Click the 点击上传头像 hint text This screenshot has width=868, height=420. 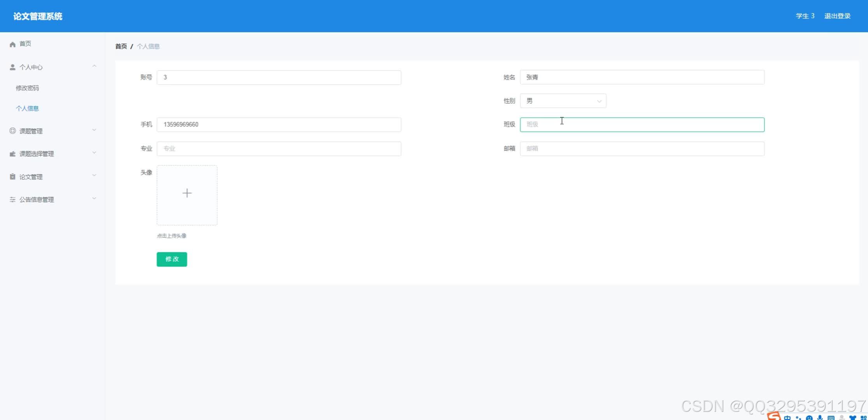coord(171,236)
